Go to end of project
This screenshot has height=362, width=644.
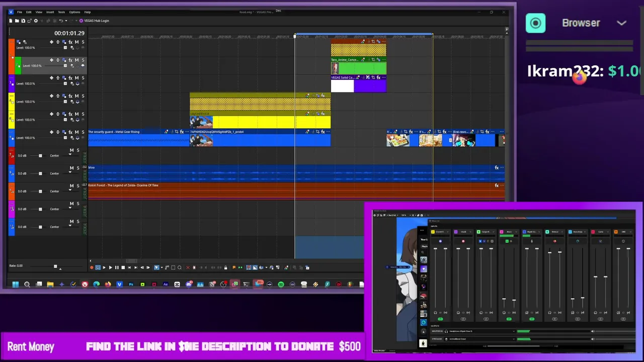pos(136,267)
